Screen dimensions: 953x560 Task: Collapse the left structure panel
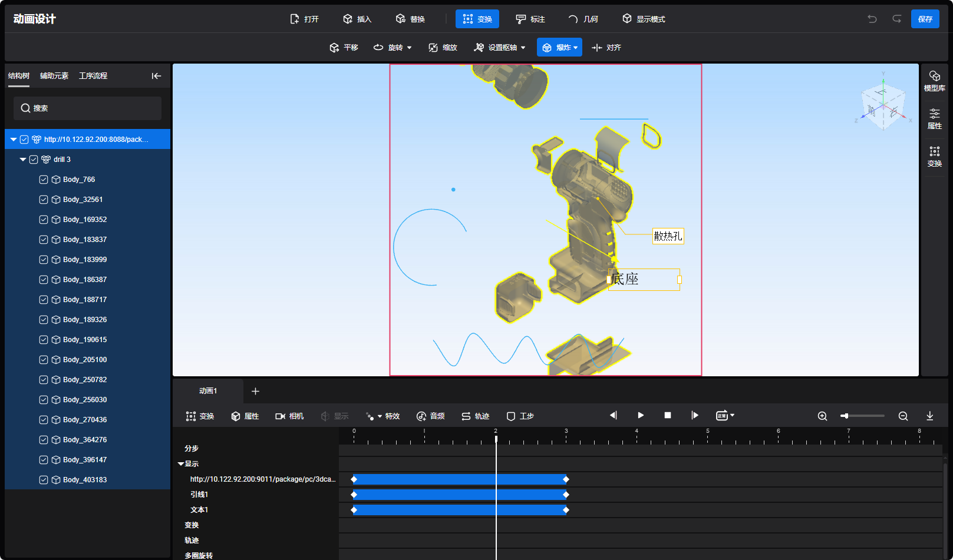click(x=156, y=76)
